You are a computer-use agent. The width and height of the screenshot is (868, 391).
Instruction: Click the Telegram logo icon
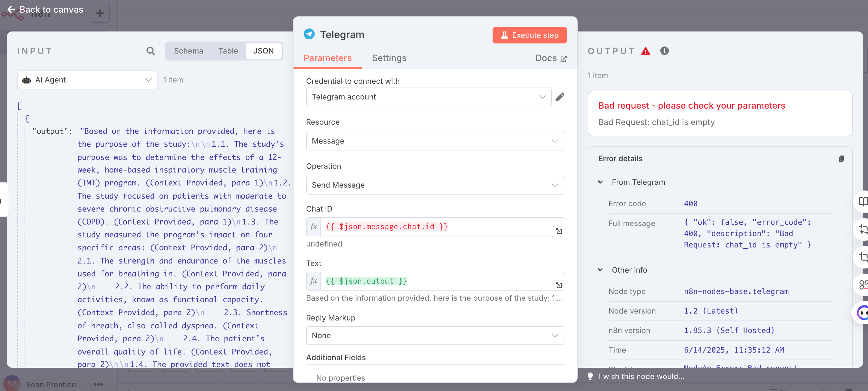coord(309,34)
